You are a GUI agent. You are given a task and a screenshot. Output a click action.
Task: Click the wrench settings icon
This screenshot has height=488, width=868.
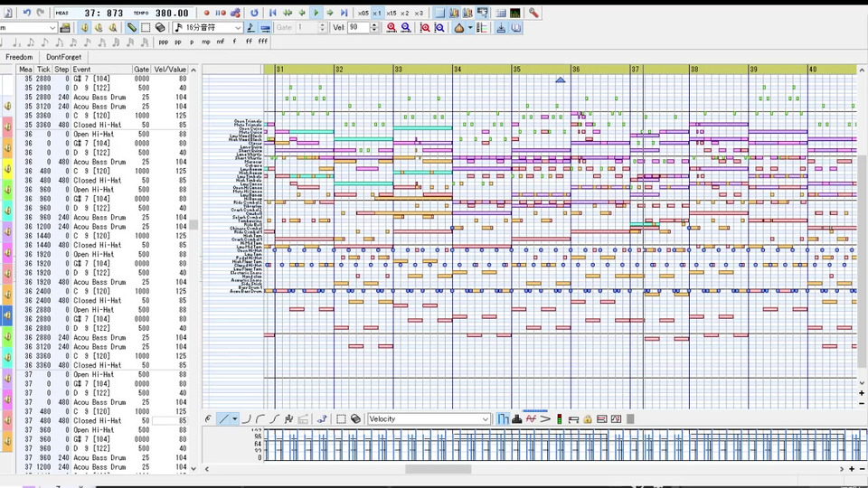[533, 13]
